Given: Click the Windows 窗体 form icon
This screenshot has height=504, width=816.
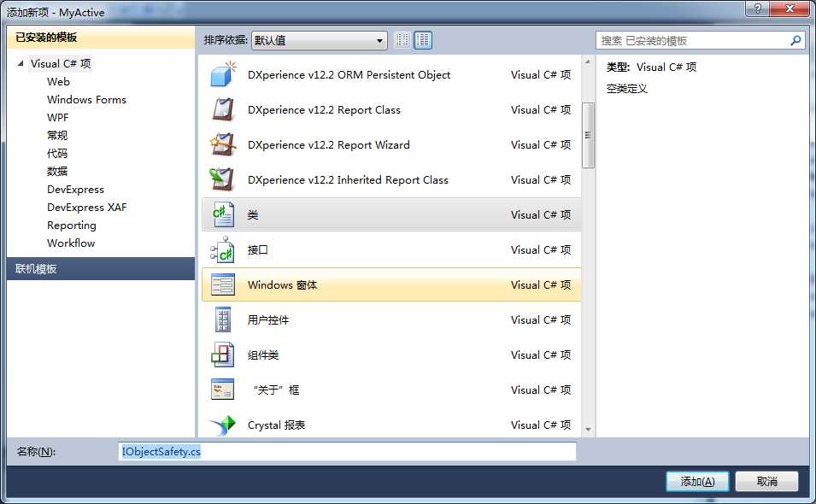Looking at the screenshot, I should coord(223,284).
